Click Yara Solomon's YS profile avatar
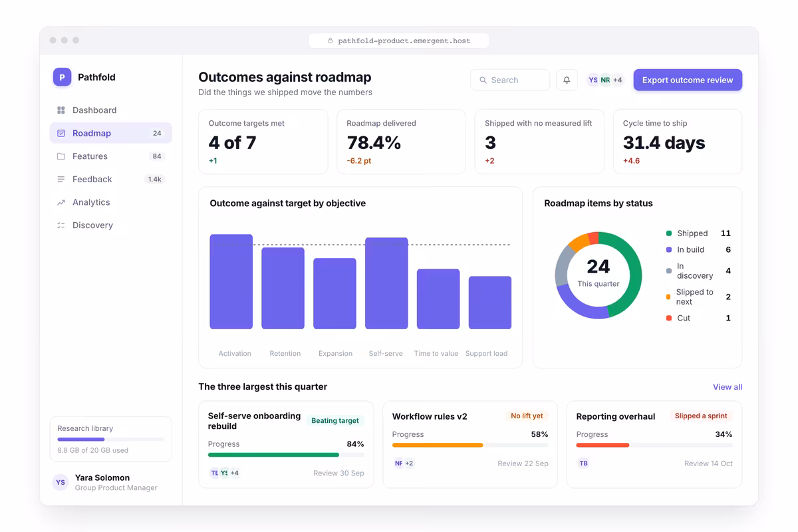This screenshot has width=798, height=532. coord(61,483)
